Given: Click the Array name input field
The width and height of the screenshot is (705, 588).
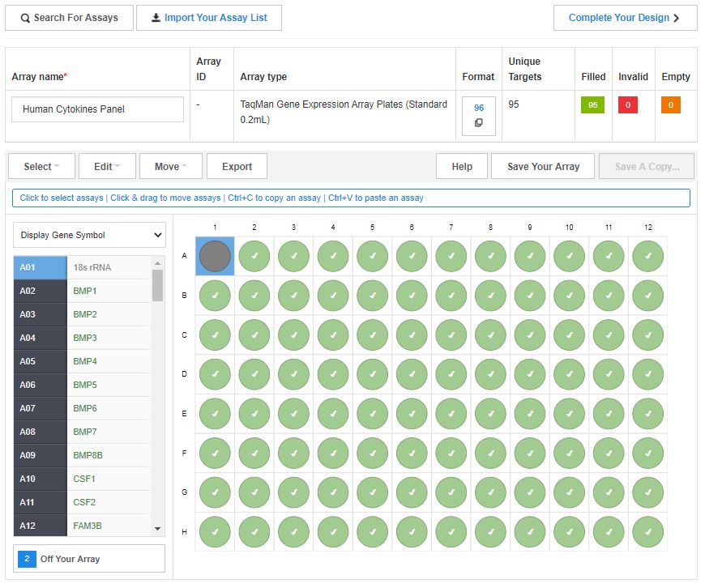Looking at the screenshot, I should pyautogui.click(x=96, y=109).
